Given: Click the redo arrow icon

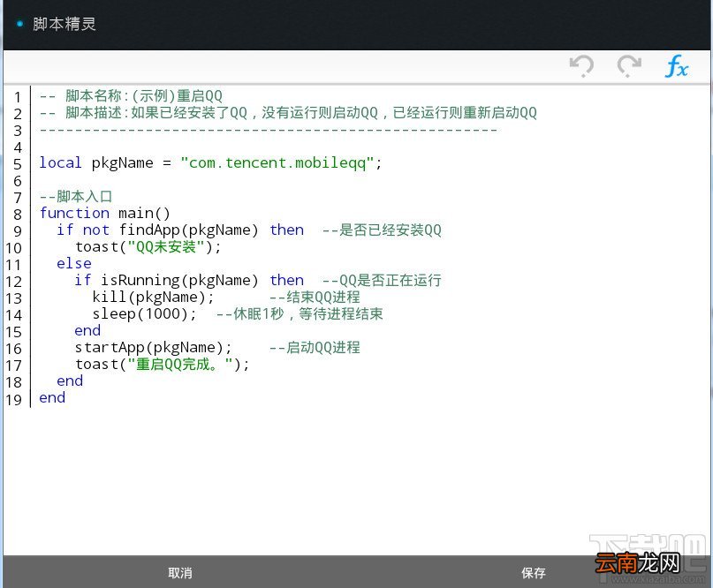Looking at the screenshot, I should (629, 66).
